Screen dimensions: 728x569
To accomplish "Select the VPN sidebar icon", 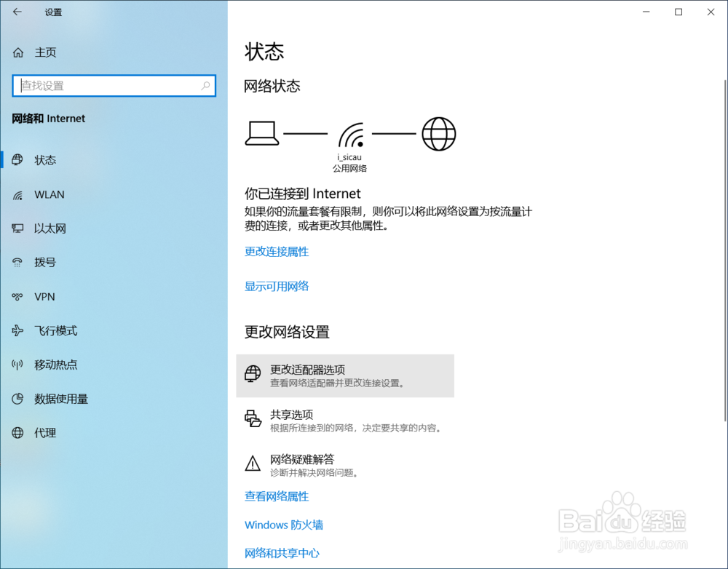I will pos(17,297).
